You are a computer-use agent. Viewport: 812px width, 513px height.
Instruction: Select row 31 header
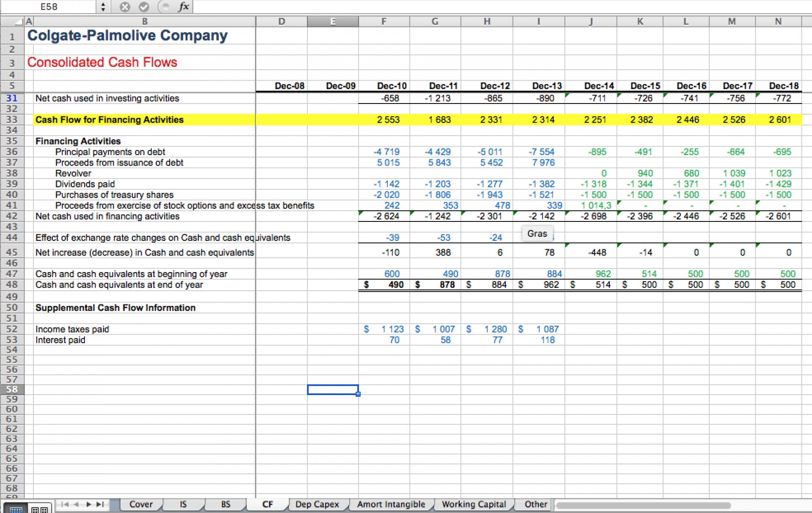point(12,98)
